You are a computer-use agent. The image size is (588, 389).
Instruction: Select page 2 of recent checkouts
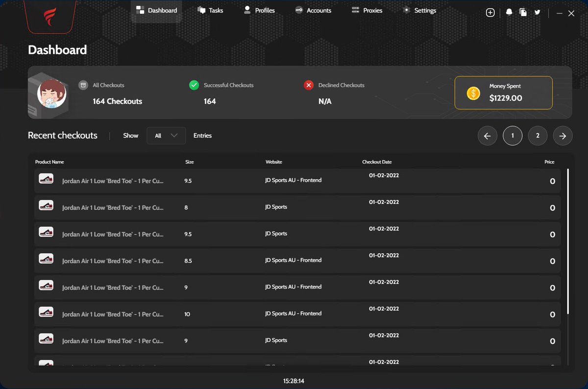pyautogui.click(x=538, y=136)
